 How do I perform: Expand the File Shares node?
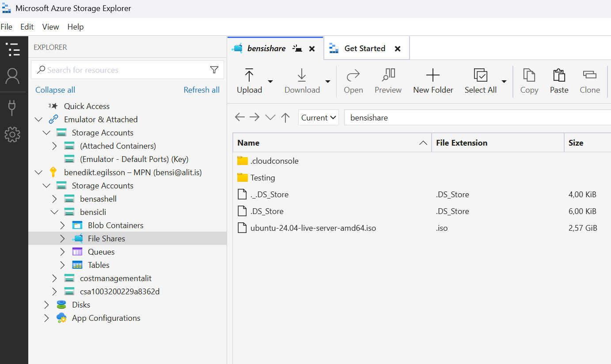[62, 238]
